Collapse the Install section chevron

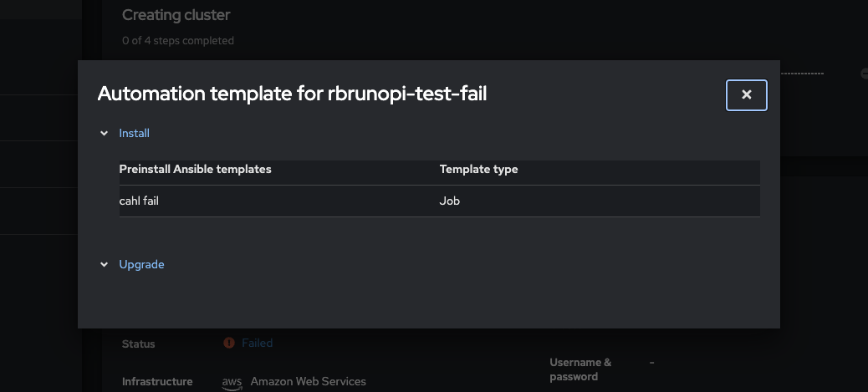coord(105,133)
